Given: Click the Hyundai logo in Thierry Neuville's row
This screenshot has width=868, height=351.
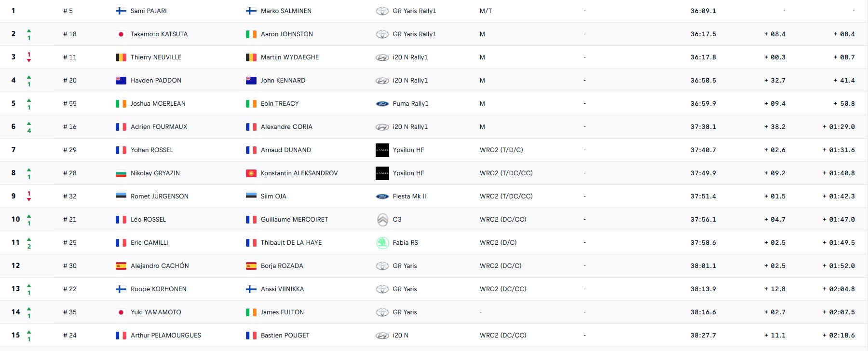Looking at the screenshot, I should 382,57.
